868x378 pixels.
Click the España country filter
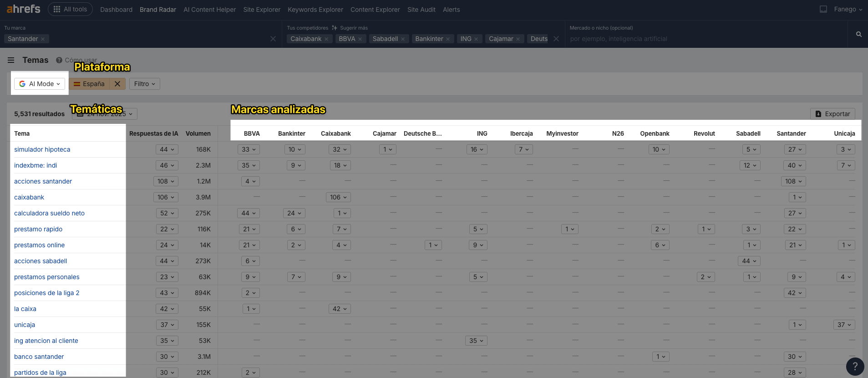(x=89, y=84)
